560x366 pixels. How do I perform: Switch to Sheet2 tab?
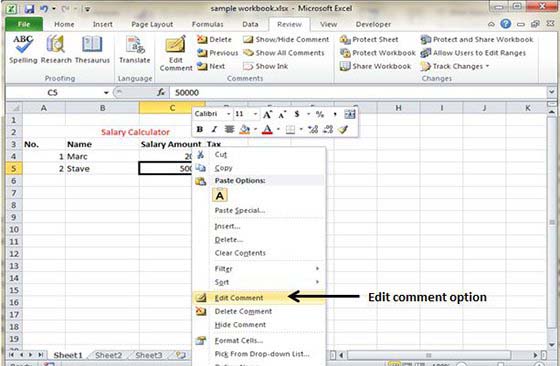tap(108, 355)
